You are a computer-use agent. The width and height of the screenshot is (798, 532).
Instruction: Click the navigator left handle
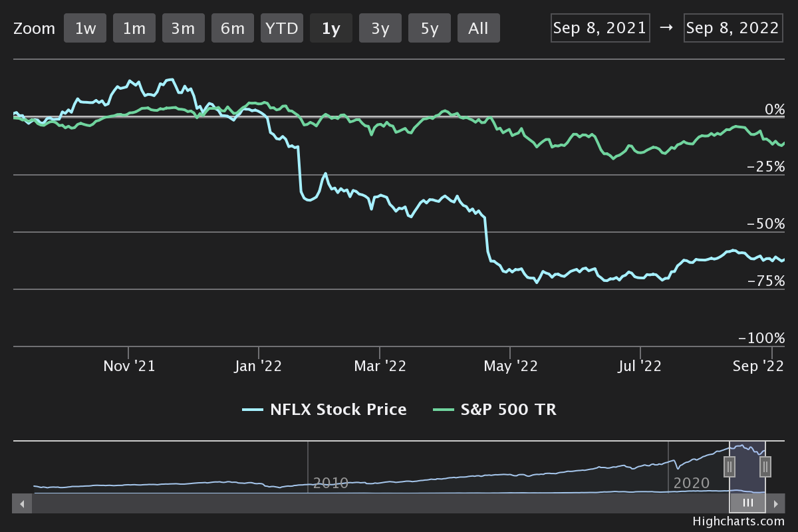click(730, 467)
